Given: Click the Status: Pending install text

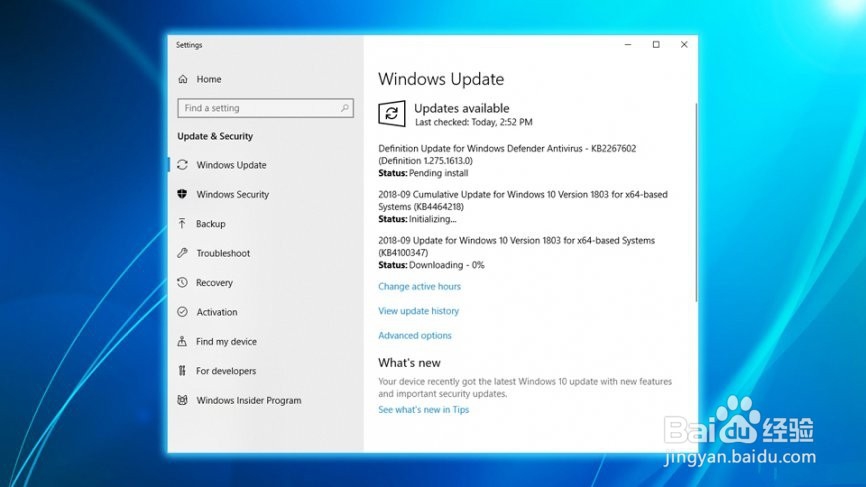Looking at the screenshot, I should (x=423, y=173).
